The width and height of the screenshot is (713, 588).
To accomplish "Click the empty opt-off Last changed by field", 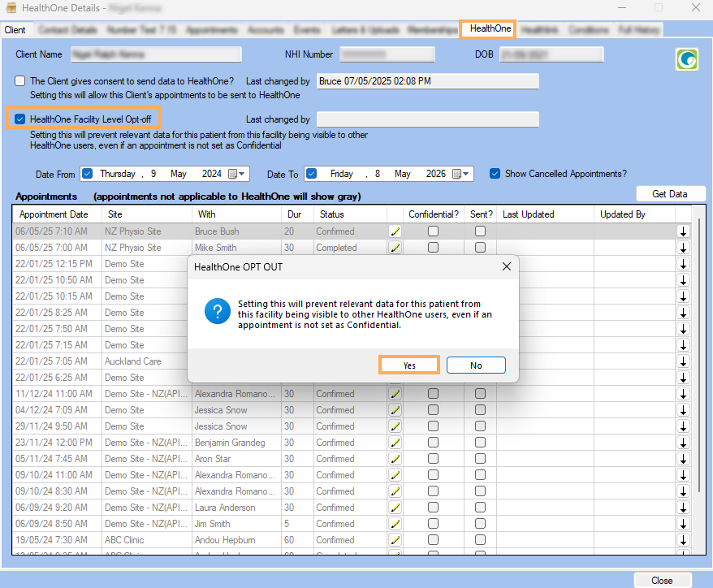I will pyautogui.click(x=427, y=119).
